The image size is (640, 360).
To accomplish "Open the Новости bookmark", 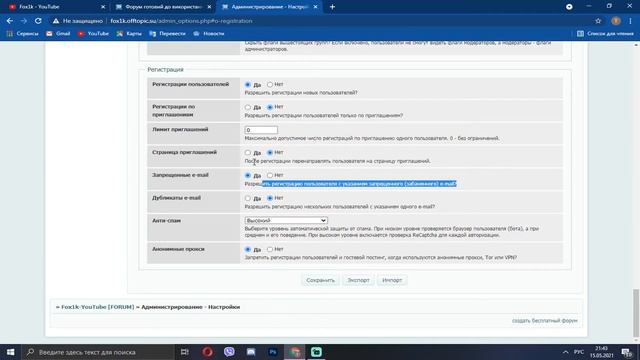I will [x=209, y=33].
